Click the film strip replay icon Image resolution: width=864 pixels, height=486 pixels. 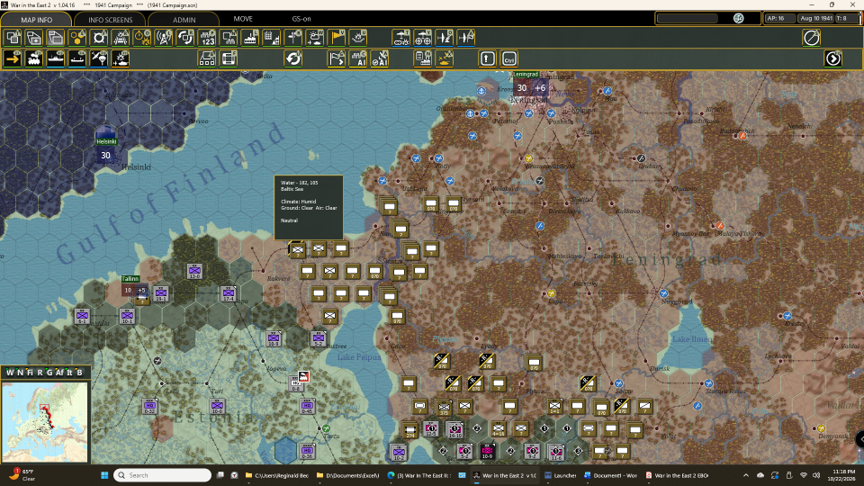click(229, 58)
